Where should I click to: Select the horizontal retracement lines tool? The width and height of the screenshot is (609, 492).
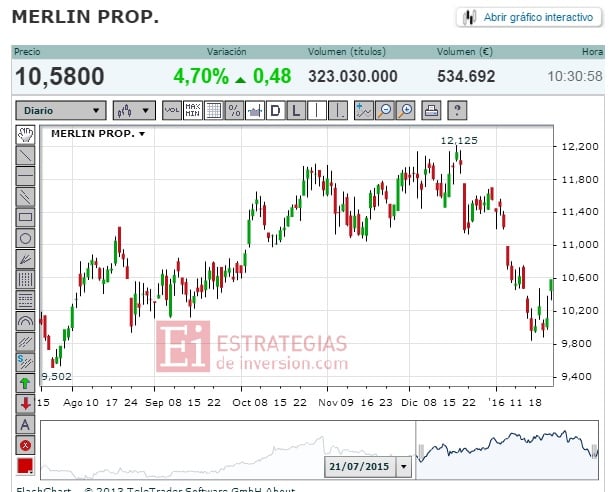[25, 300]
